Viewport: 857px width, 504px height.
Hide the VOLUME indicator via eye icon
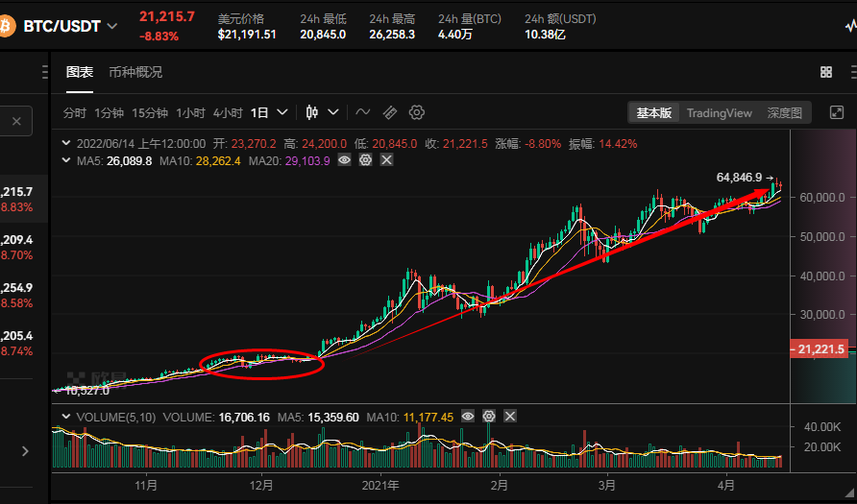point(468,417)
